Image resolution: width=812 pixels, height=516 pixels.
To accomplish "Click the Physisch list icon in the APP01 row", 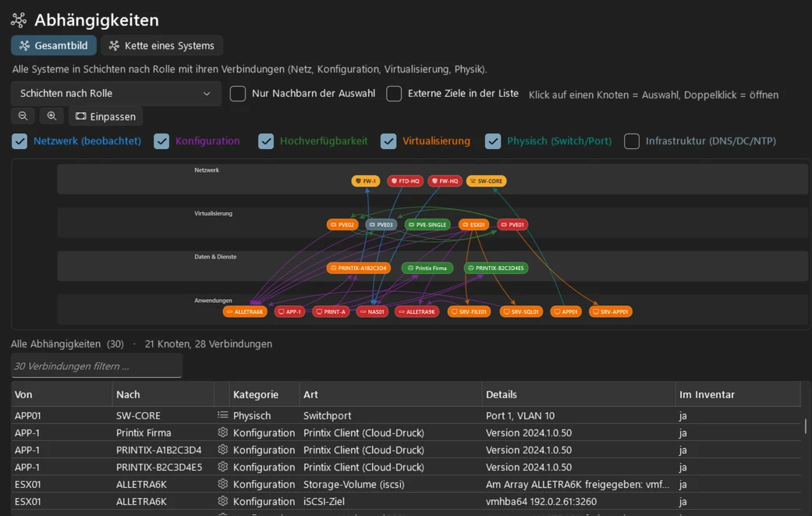I will pos(222,415).
